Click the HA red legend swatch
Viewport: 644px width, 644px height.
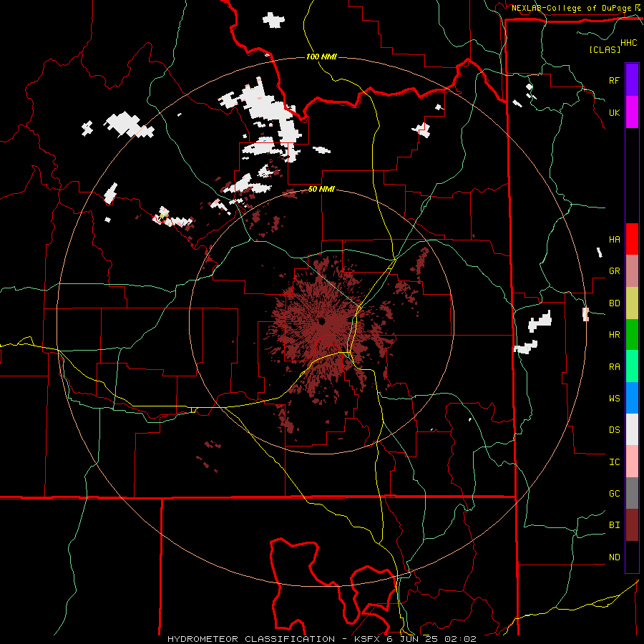(632, 239)
